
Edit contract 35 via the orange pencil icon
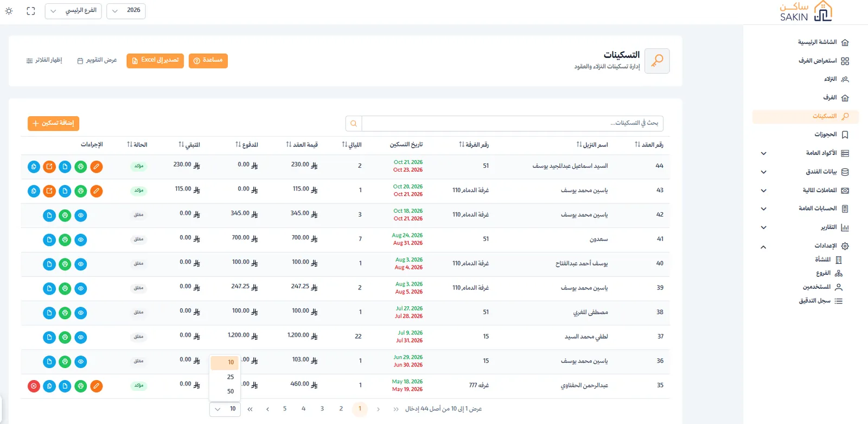(97, 386)
